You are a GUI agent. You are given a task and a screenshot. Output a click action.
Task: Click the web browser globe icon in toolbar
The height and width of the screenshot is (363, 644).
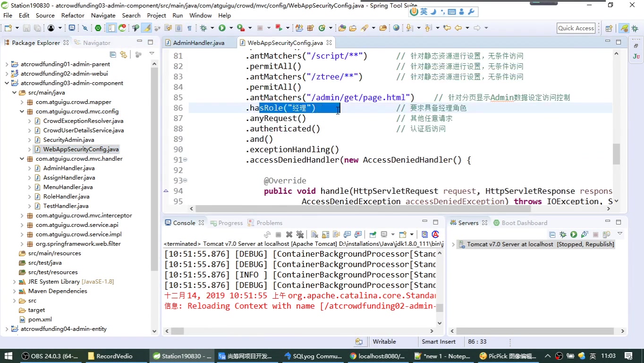pyautogui.click(x=396, y=28)
